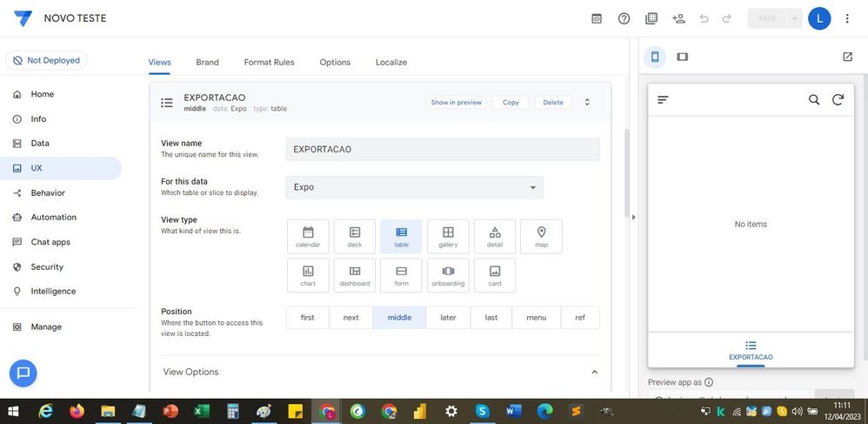Select the form view type
The image size is (868, 424).
click(x=401, y=275)
